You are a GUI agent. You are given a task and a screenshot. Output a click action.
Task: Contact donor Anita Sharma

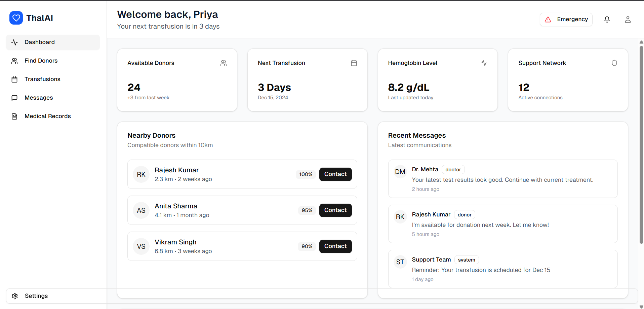tap(335, 210)
